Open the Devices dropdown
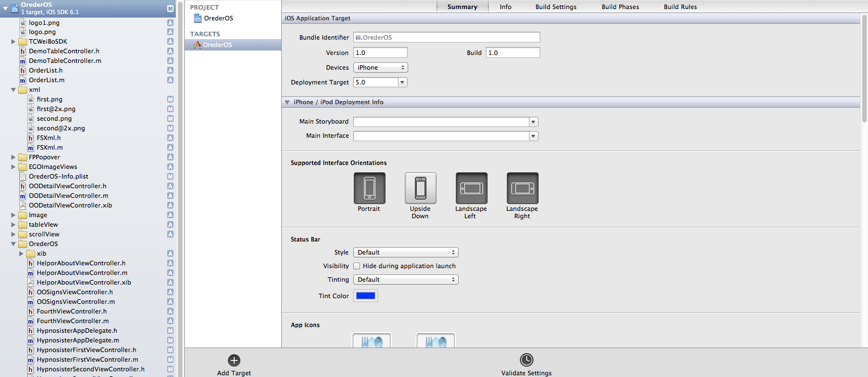This screenshot has height=377, width=868. [x=380, y=67]
